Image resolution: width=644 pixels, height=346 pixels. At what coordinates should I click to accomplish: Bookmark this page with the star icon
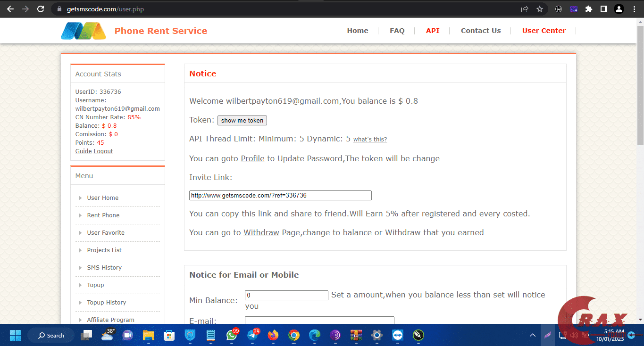[539, 8]
